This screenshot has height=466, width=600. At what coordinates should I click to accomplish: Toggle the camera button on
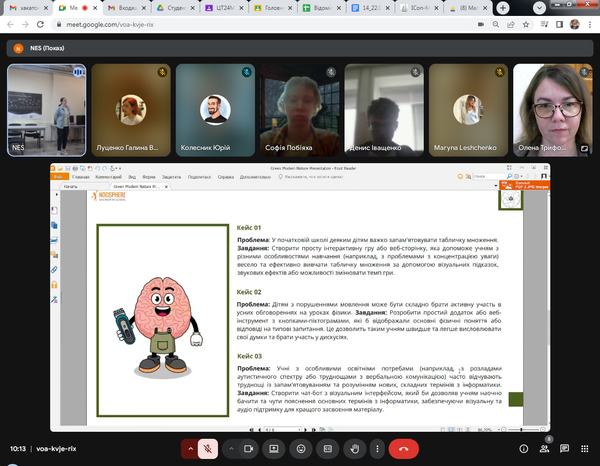[x=246, y=448]
